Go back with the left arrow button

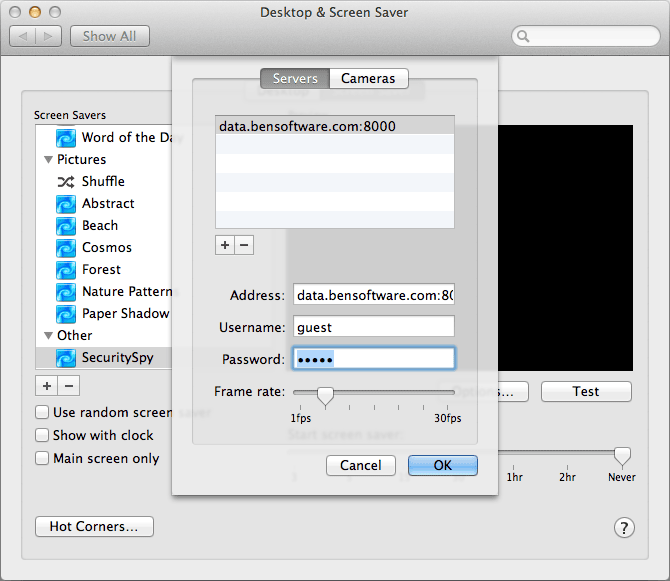tap(23, 36)
